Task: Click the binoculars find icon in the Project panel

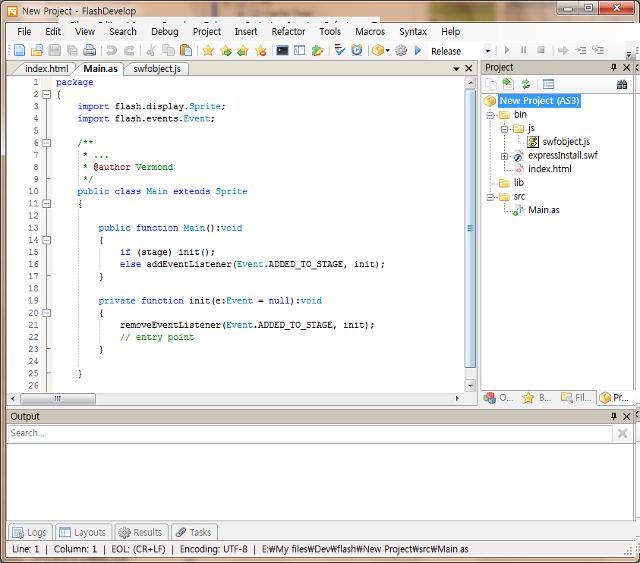Action: tap(622, 85)
